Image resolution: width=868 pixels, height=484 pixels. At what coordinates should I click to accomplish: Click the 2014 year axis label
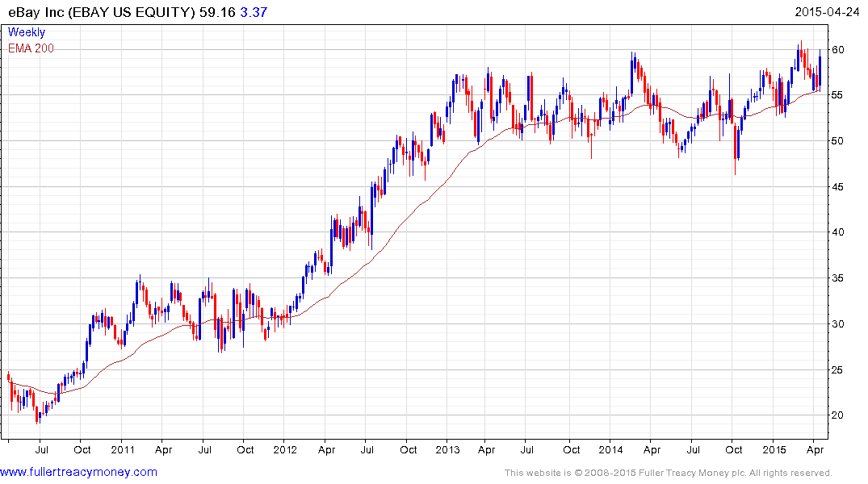pos(610,449)
